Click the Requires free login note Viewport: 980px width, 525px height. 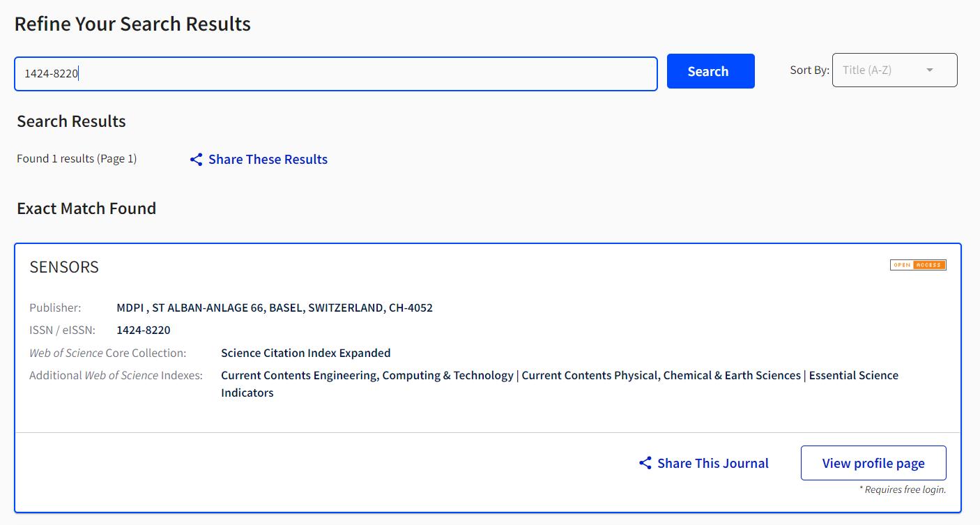click(902, 489)
